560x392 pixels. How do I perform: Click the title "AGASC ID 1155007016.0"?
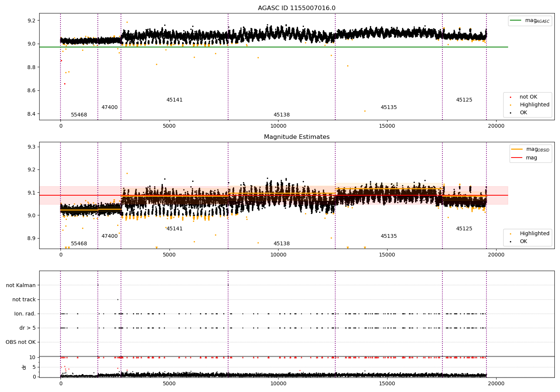pos(296,8)
